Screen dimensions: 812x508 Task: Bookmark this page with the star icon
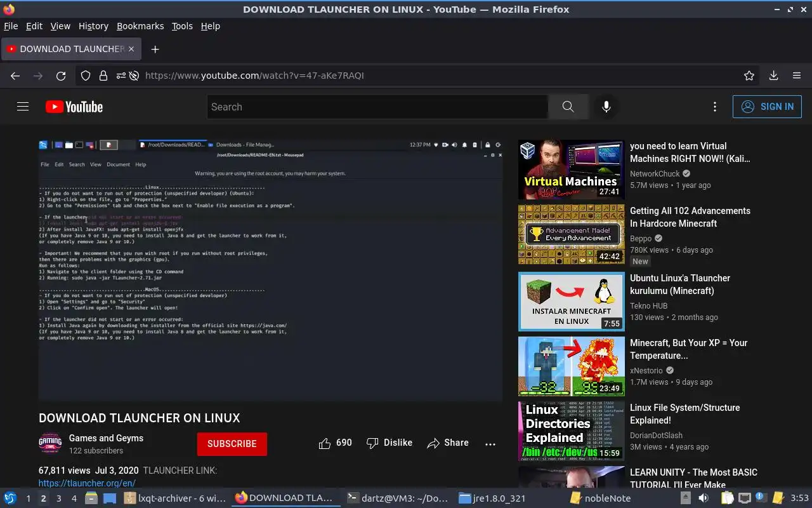click(749, 76)
